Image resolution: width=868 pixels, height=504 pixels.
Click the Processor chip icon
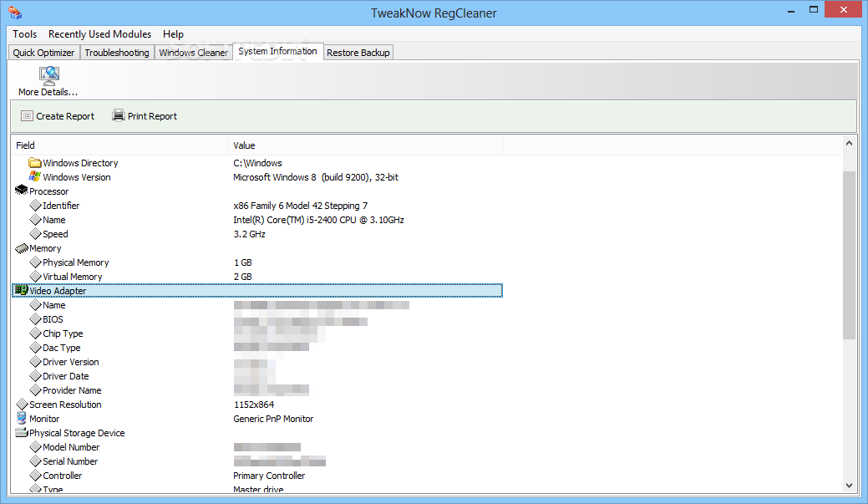click(22, 191)
